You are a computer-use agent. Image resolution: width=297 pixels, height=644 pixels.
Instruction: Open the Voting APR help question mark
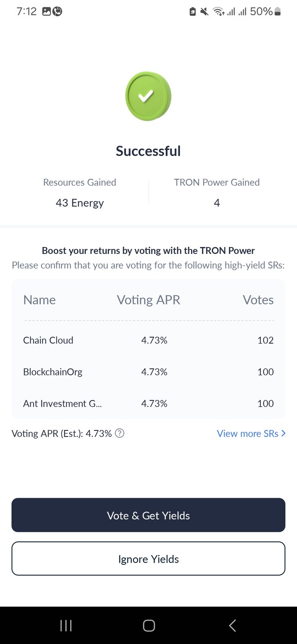click(x=120, y=433)
